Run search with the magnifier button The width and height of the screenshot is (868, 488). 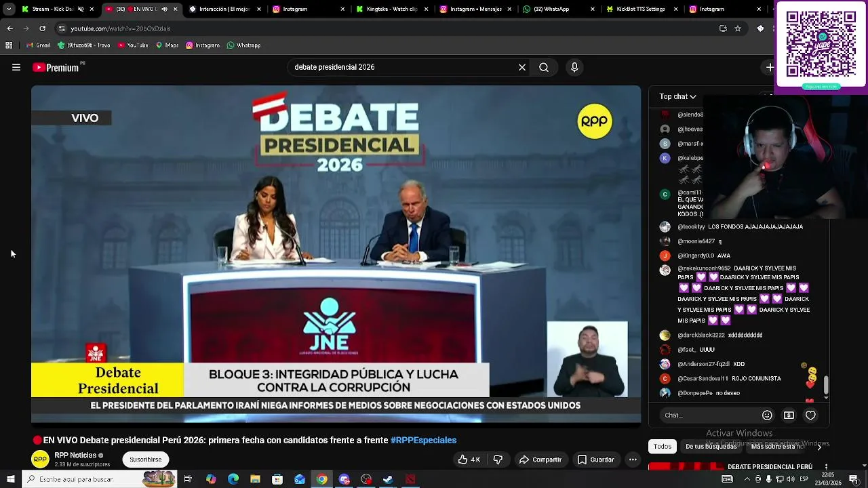(x=544, y=67)
